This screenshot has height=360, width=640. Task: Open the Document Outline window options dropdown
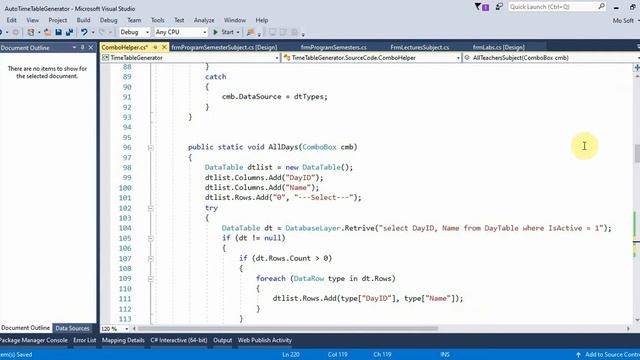74,47
